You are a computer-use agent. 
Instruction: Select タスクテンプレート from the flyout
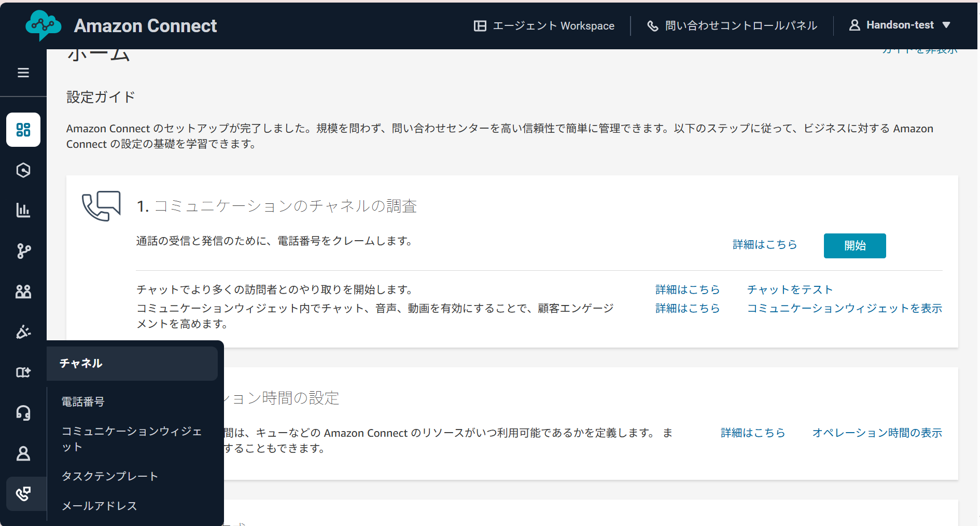tap(109, 476)
